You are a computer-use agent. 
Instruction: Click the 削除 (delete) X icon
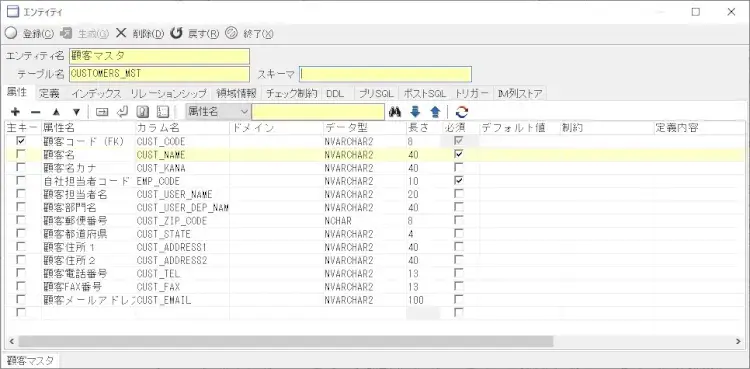(x=121, y=33)
